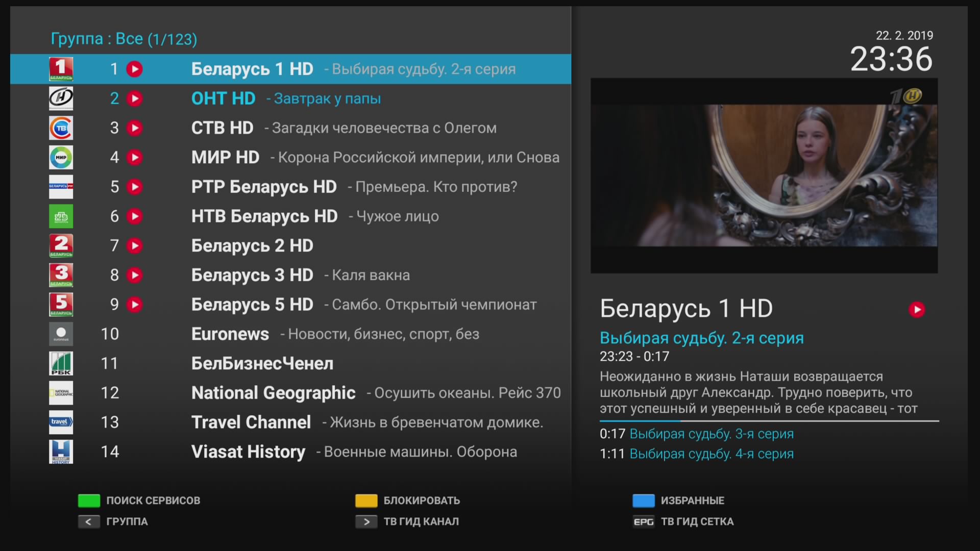
Task: Click the БелБизнесЧенел РБК logo
Action: (x=61, y=363)
